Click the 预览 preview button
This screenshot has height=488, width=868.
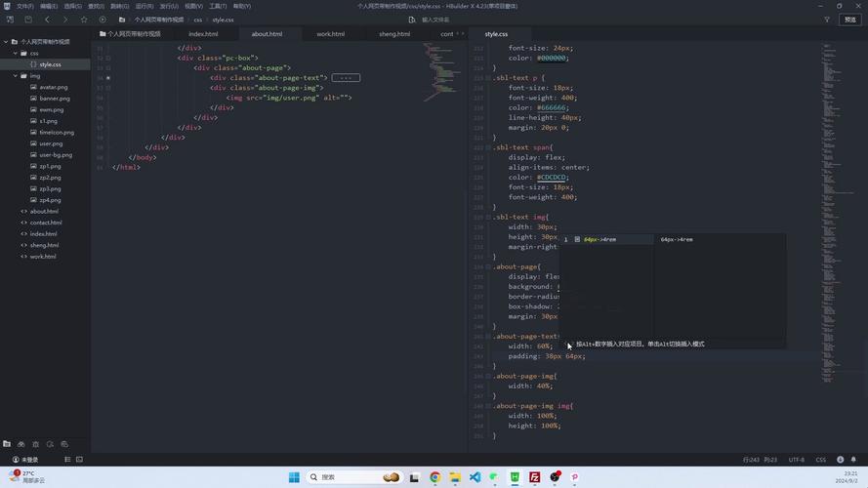point(850,20)
